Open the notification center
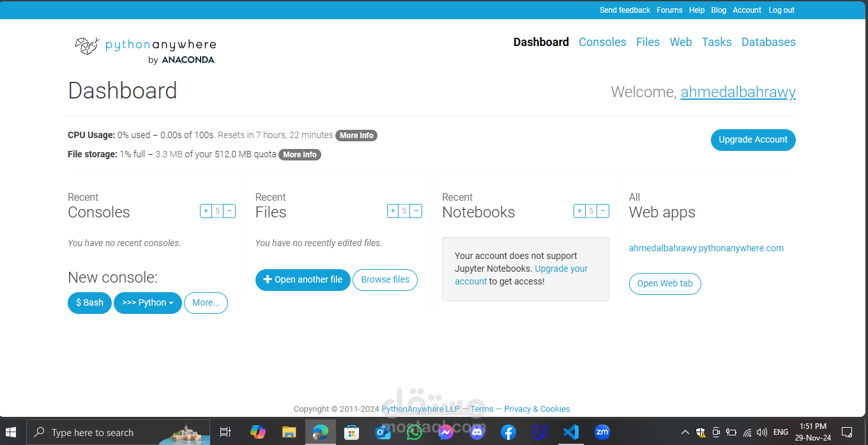 point(847,432)
